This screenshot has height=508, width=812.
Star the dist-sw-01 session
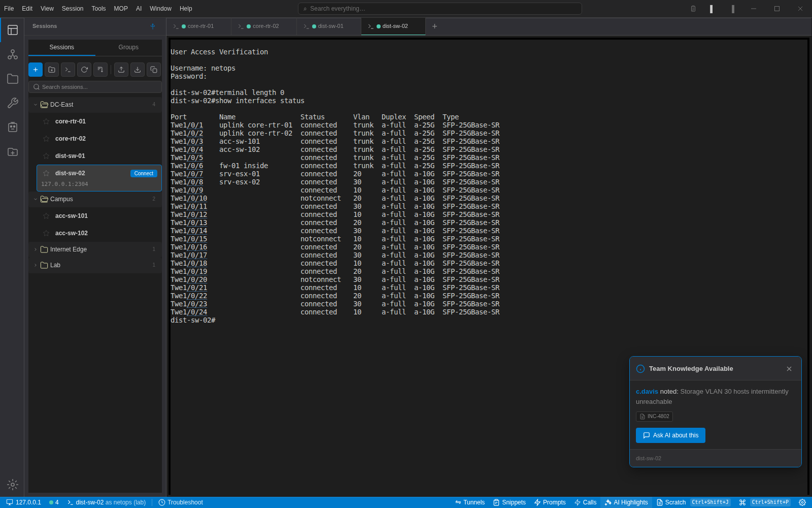[x=46, y=156]
